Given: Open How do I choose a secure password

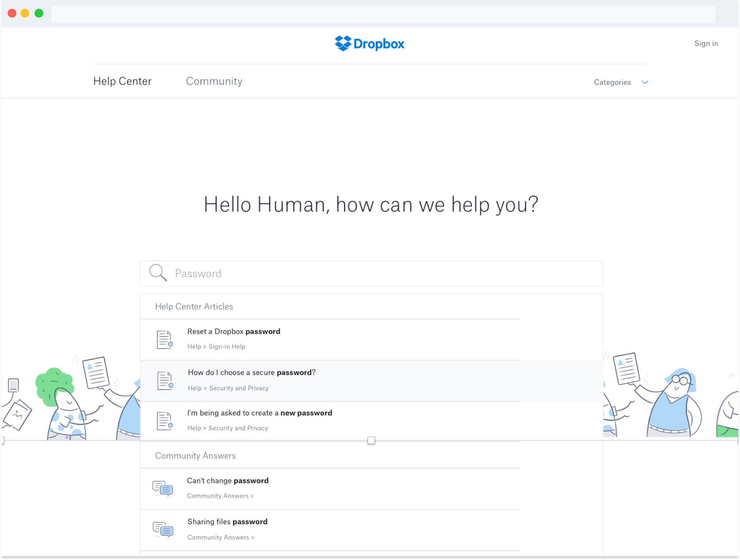Looking at the screenshot, I should point(252,372).
